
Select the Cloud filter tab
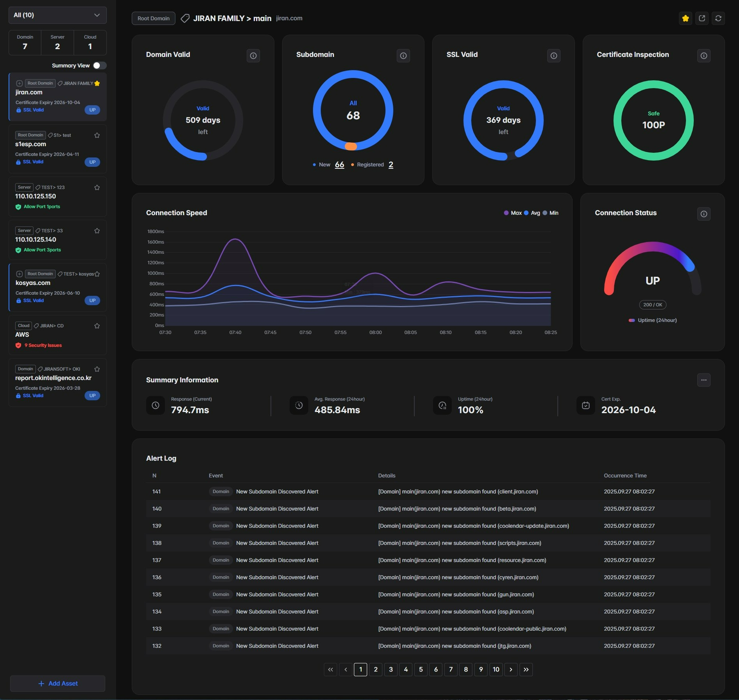[x=90, y=42]
